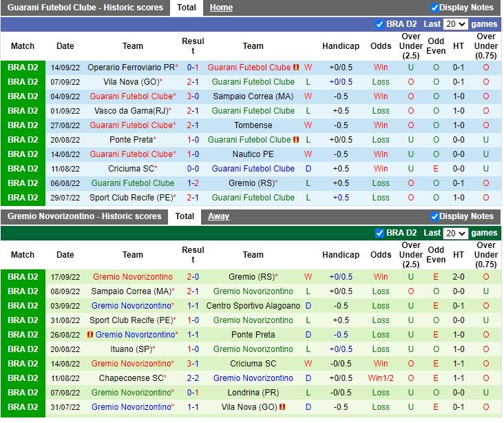The height and width of the screenshot is (423, 504).
Task: Switch to Home tab in Guarani historic scores
Action: [x=221, y=8]
